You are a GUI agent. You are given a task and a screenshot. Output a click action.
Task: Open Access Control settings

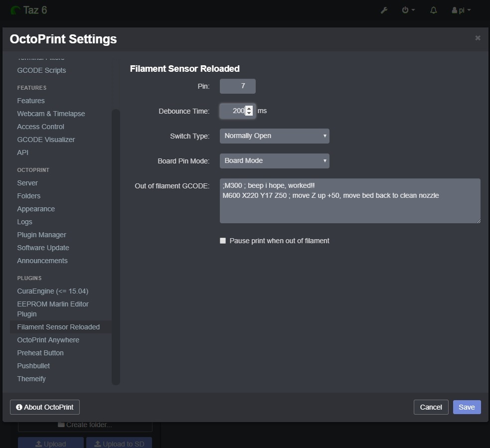click(40, 127)
